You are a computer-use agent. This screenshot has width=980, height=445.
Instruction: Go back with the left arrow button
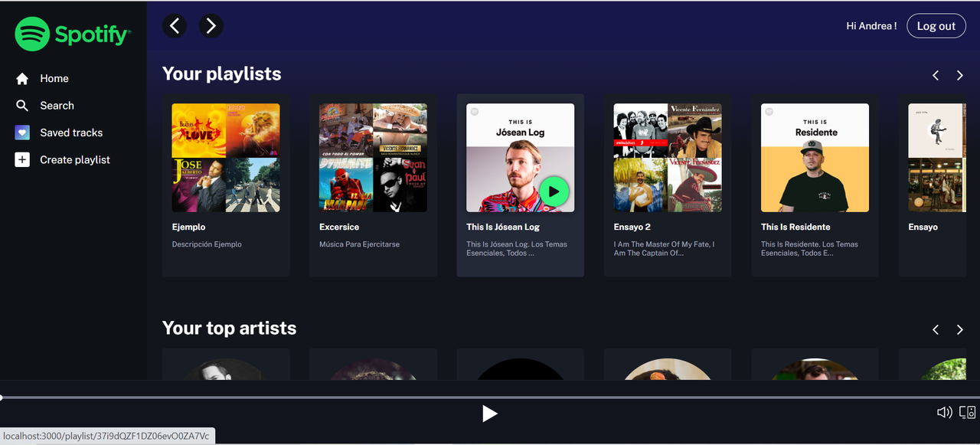click(175, 26)
